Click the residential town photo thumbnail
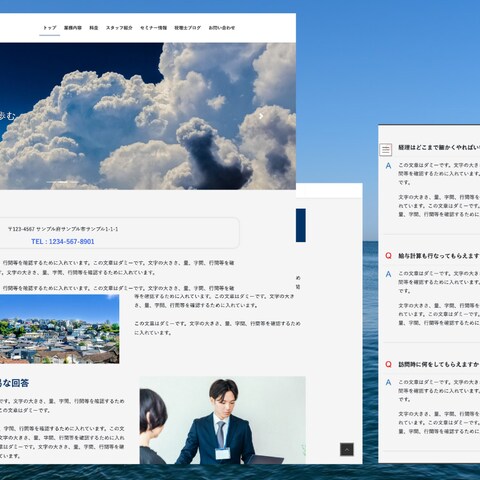 click(59, 329)
